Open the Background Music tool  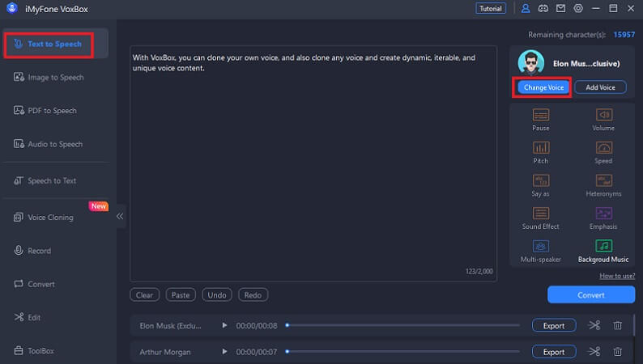tap(603, 251)
